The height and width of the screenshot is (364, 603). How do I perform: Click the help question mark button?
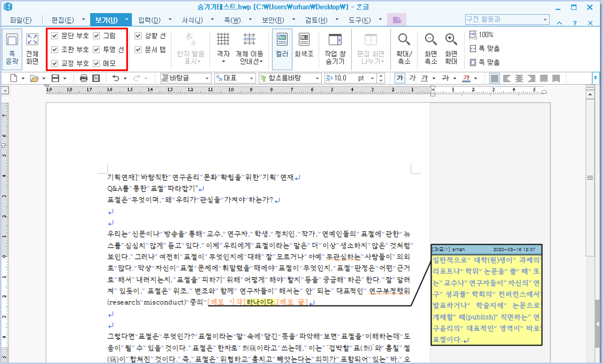[x=575, y=23]
